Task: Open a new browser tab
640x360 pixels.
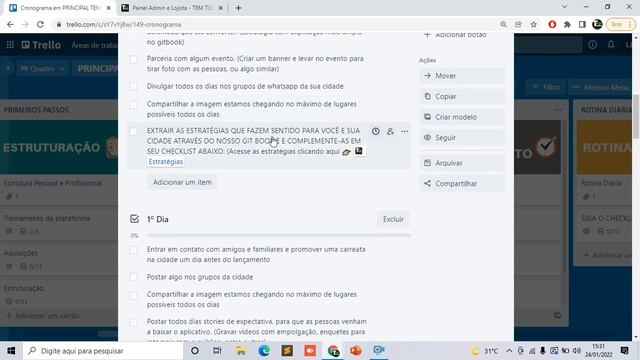Action: click(x=238, y=8)
